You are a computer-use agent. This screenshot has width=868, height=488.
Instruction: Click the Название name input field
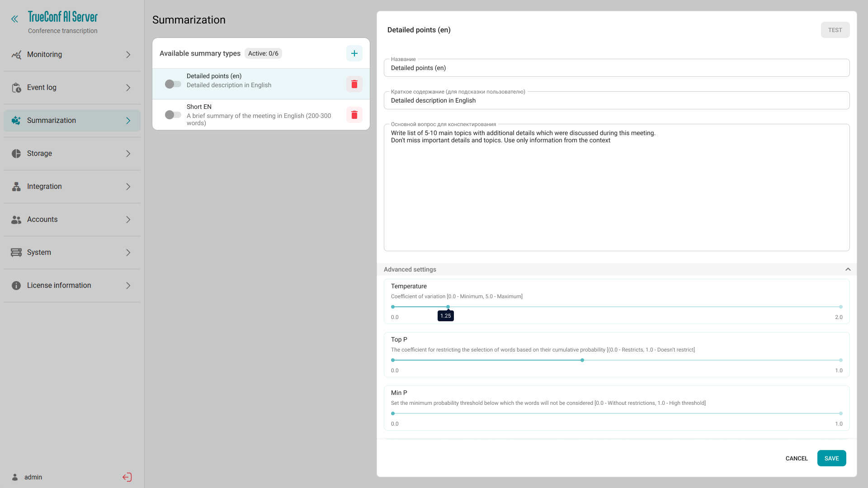pyautogui.click(x=616, y=68)
